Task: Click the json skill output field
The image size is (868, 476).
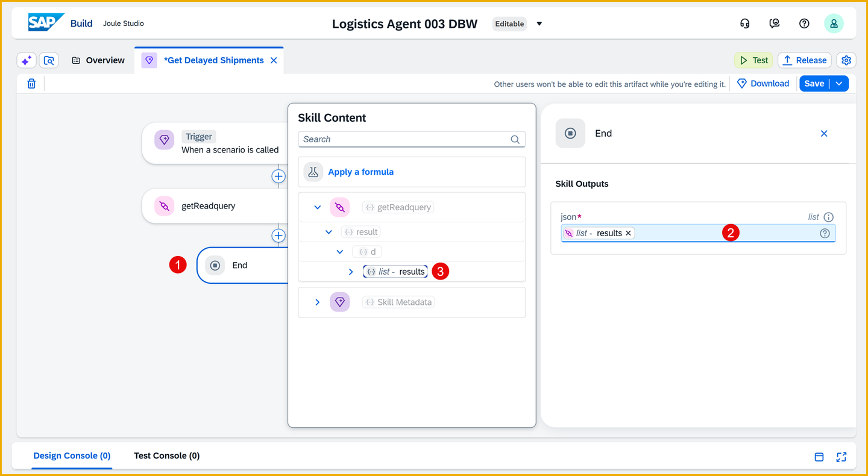Action: point(698,233)
